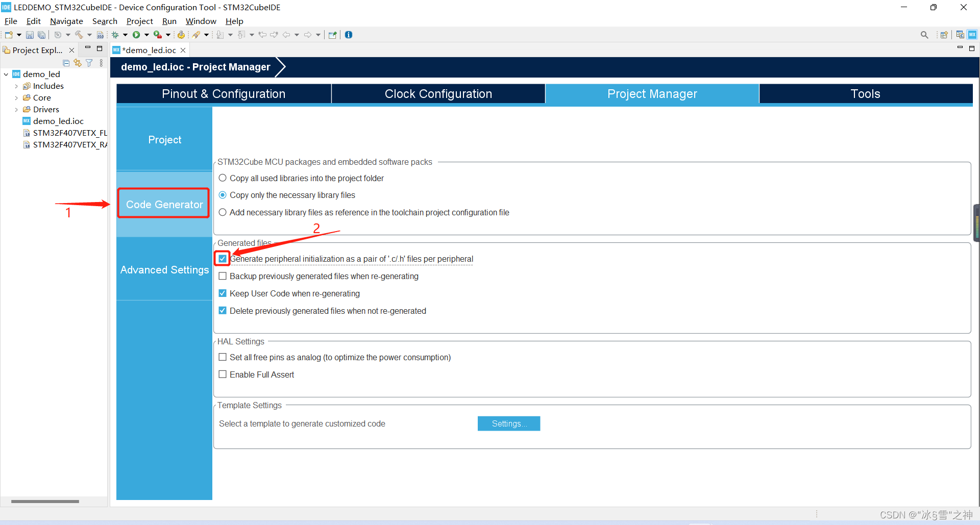Toggle Delete previously generated files checkbox
Viewport: 980px width, 525px height.
223,311
